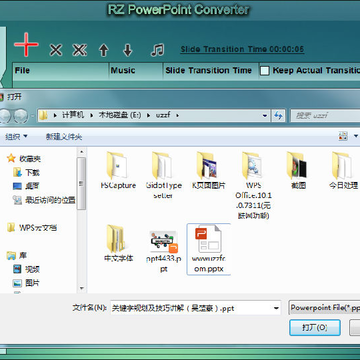Expand the filename dropdown arrow
Screen dimensions: 360x360
coord(276,308)
